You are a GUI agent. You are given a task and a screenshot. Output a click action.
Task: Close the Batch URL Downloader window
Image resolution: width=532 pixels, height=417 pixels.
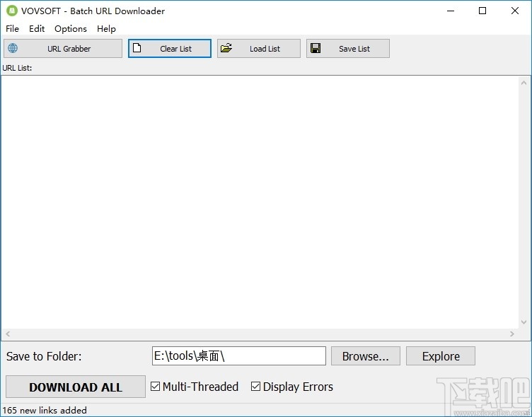(x=515, y=11)
